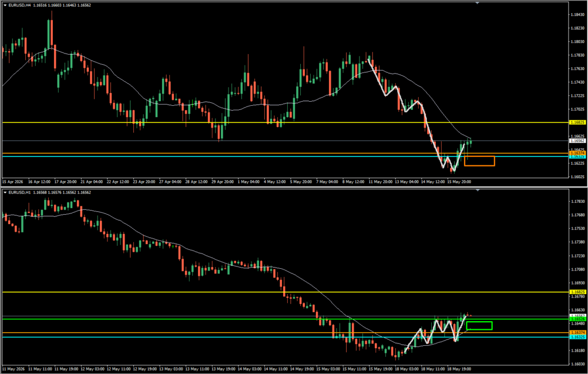Click the chart shift triangle on H4 chart
The height and width of the screenshot is (374, 588).
[477, 3]
